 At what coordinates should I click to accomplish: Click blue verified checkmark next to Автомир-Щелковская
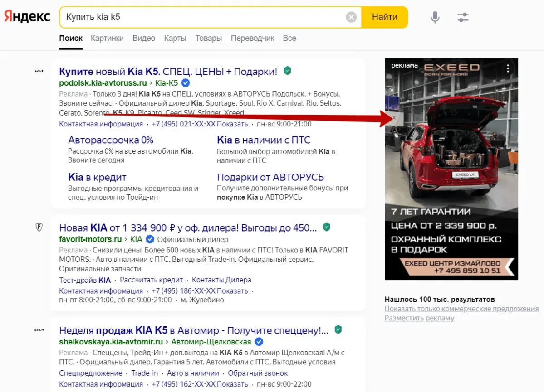[259, 342]
